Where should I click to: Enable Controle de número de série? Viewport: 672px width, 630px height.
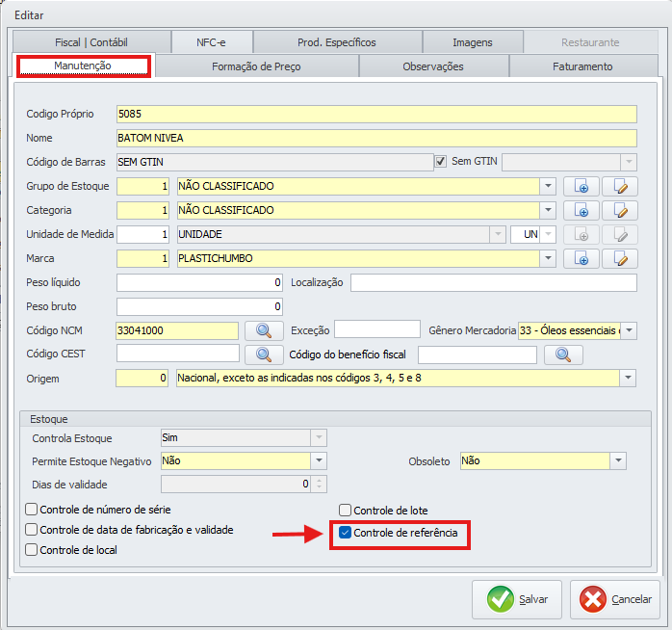coord(32,509)
